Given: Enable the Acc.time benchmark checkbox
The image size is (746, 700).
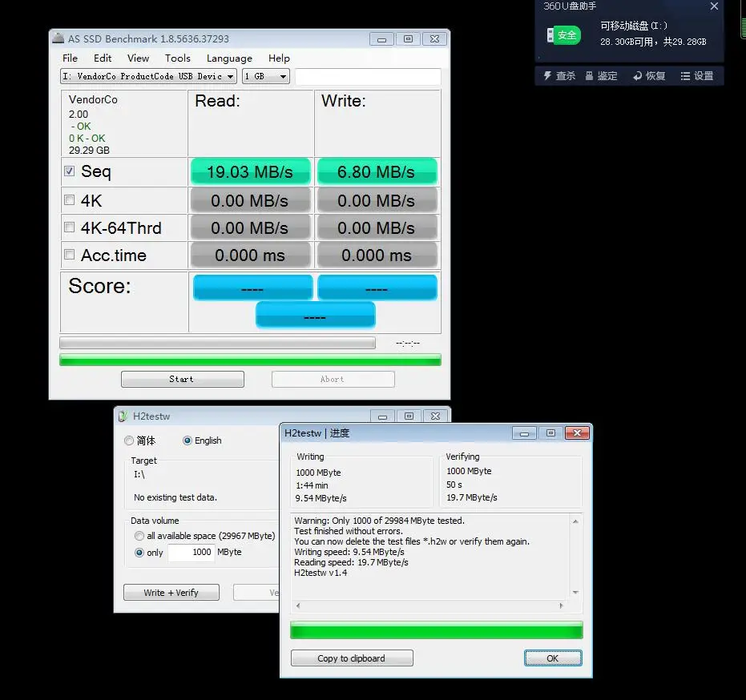Looking at the screenshot, I should point(70,255).
